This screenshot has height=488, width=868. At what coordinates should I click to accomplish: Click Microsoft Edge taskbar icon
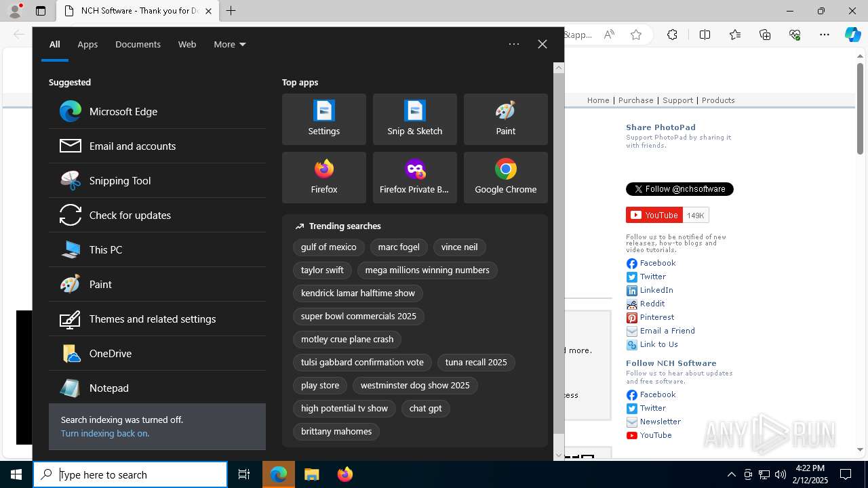(x=279, y=474)
